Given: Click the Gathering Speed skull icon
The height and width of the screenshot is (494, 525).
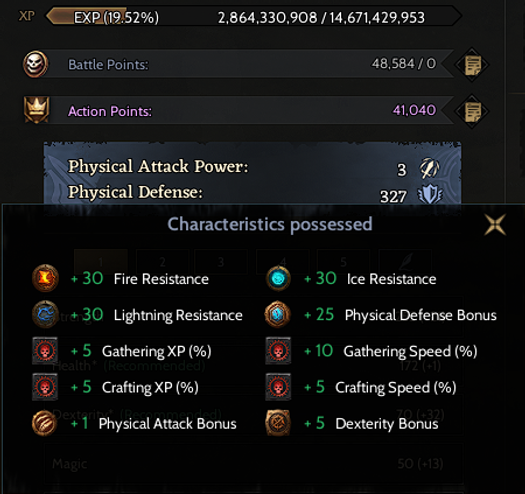Looking at the screenshot, I should pyautogui.click(x=278, y=351).
